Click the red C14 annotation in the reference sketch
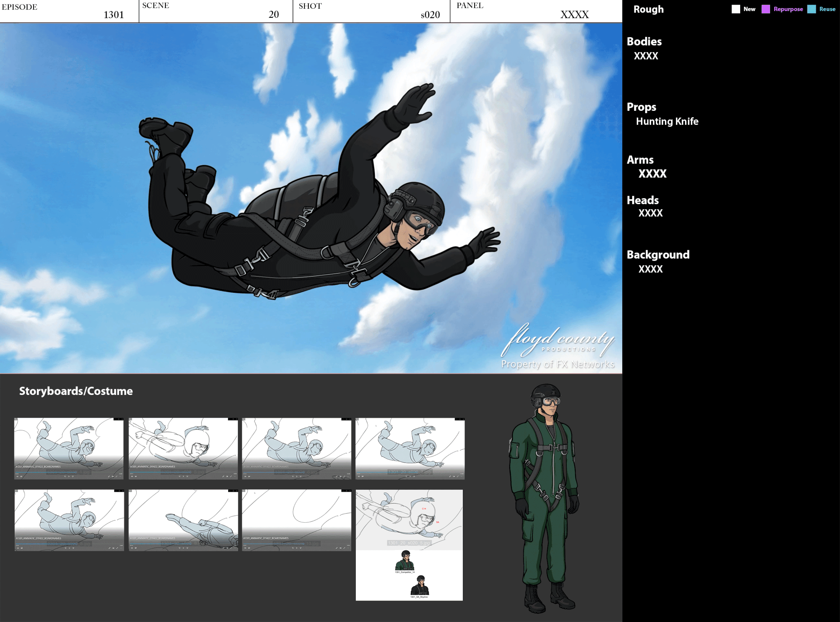This screenshot has height=622, width=840. (x=424, y=509)
